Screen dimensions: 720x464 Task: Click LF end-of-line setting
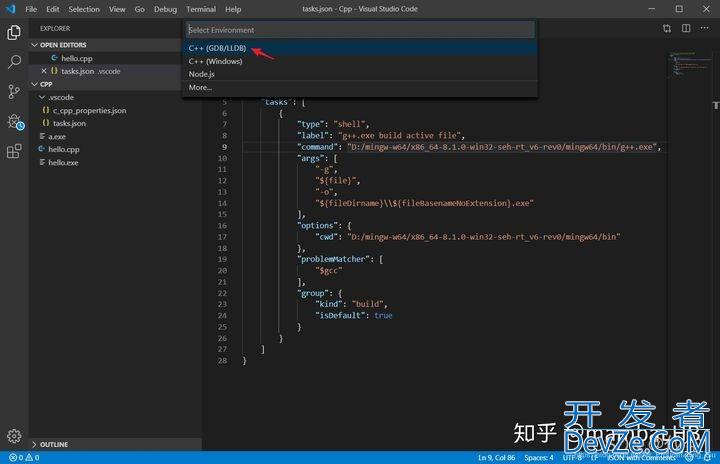click(595, 458)
